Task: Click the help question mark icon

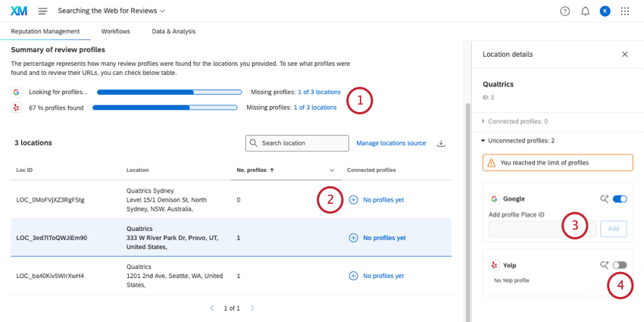Action: [564, 11]
